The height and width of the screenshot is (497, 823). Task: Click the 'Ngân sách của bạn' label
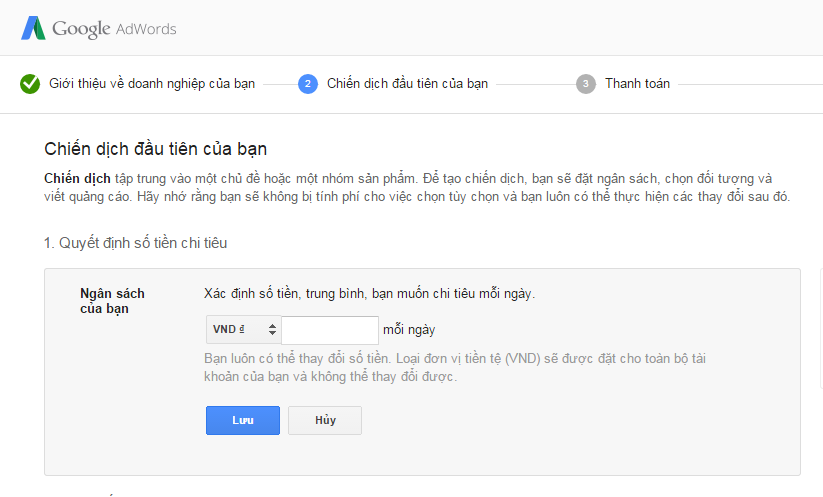112,301
